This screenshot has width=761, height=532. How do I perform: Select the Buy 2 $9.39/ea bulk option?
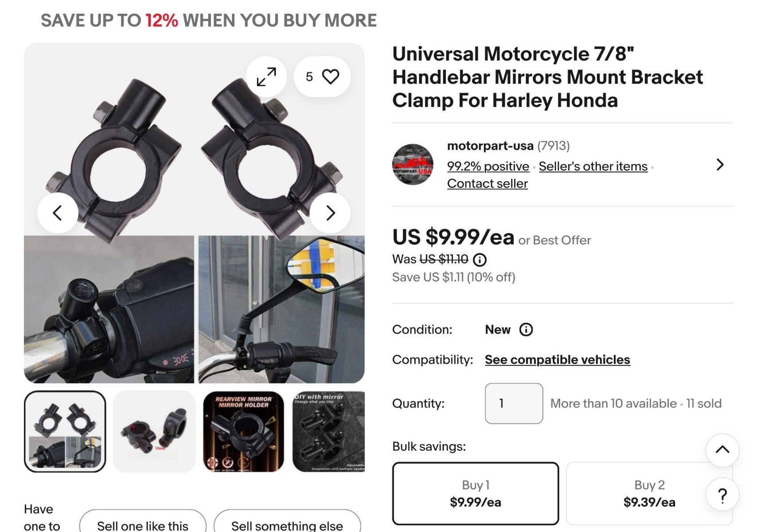[x=649, y=493]
